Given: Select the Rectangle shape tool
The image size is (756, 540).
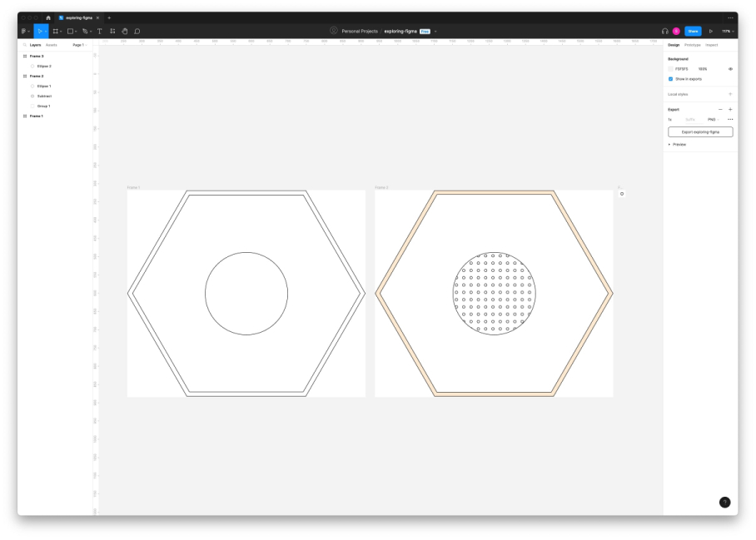Looking at the screenshot, I should pyautogui.click(x=71, y=32).
